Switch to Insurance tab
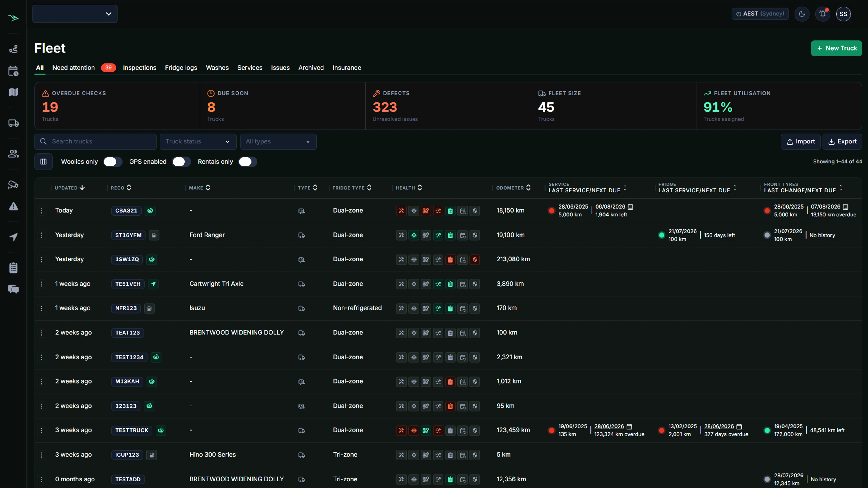 347,68
